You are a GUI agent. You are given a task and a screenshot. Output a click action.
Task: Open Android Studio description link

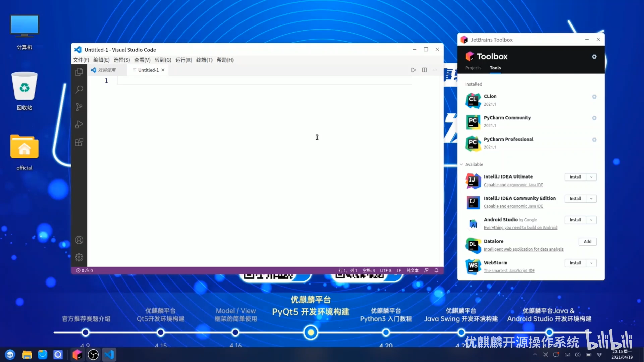pyautogui.click(x=521, y=228)
